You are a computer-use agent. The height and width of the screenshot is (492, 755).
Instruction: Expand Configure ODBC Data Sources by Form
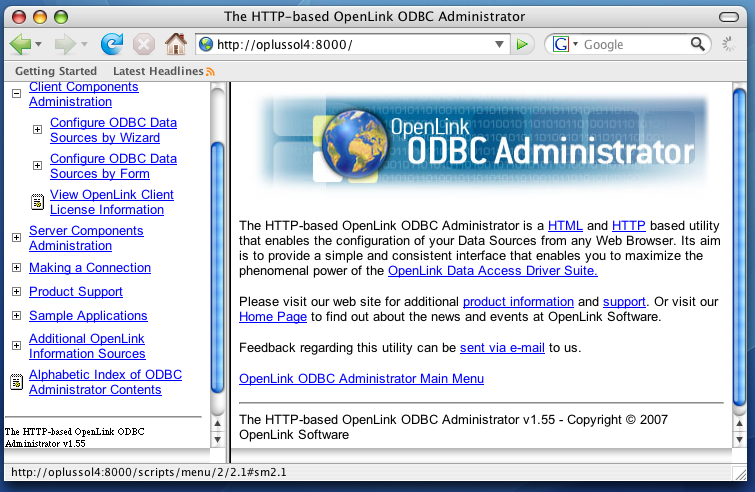pos(37,166)
